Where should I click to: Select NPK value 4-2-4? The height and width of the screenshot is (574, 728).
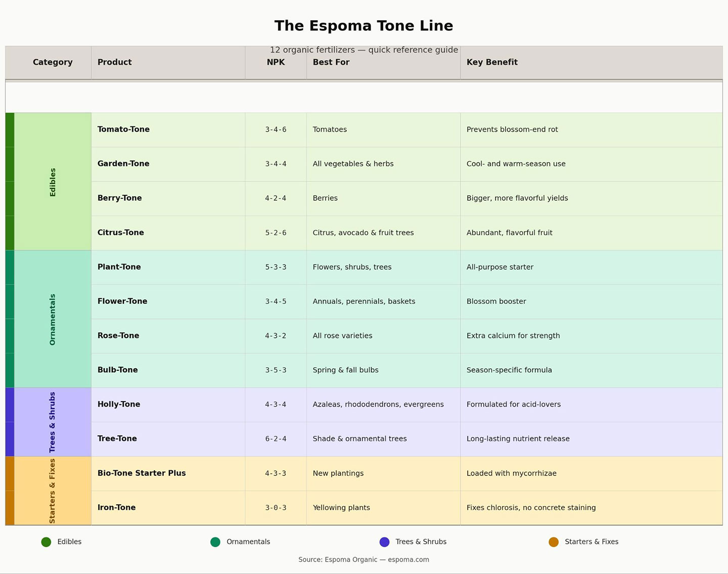tap(276, 198)
